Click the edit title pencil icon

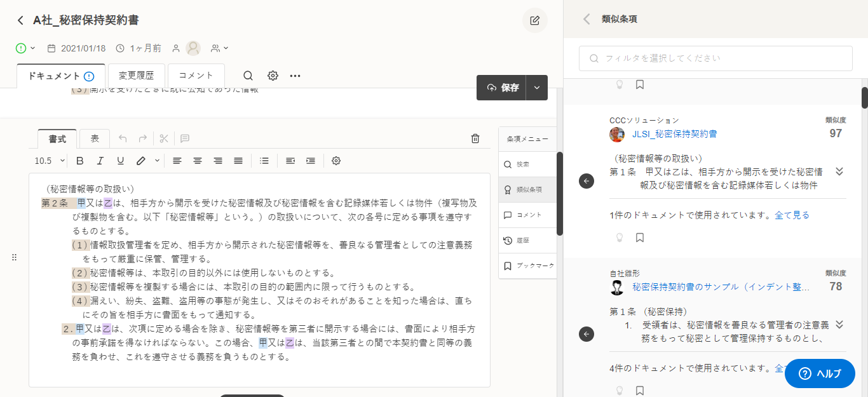[534, 20]
